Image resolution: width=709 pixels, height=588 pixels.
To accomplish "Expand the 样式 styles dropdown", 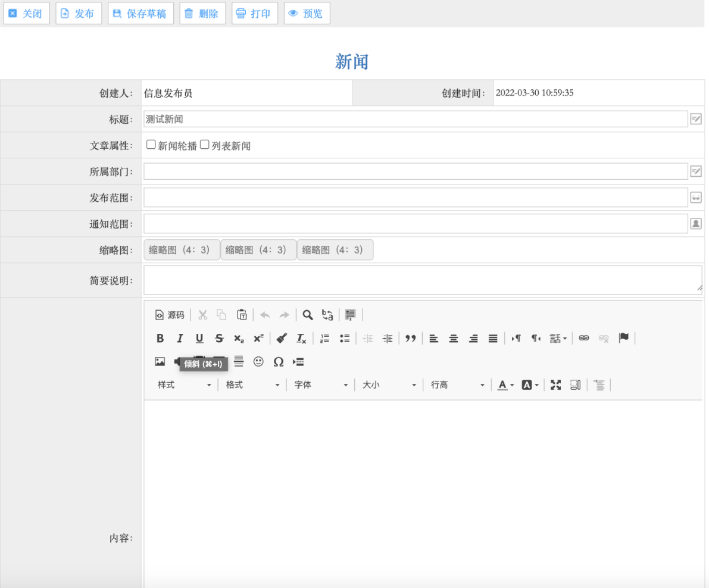I will pos(184,385).
